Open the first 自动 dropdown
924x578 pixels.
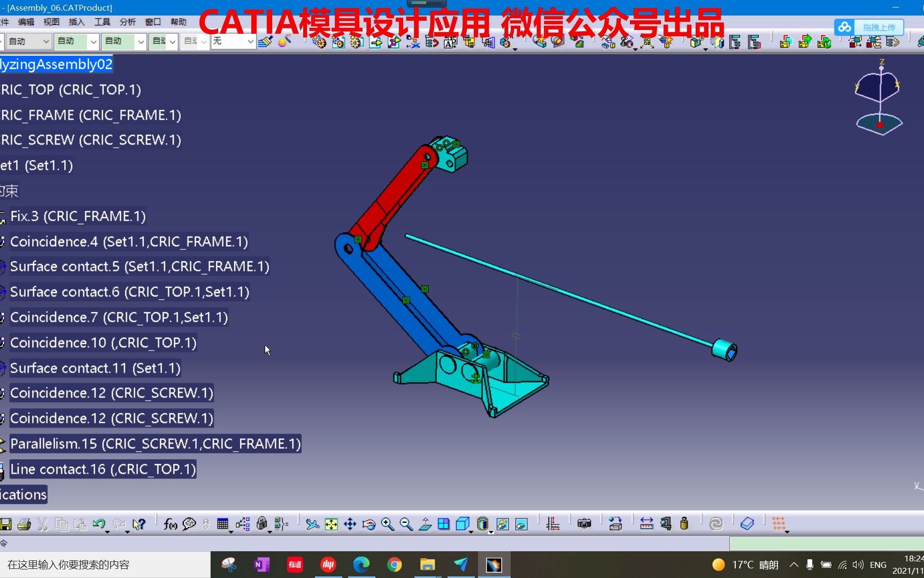coord(28,41)
